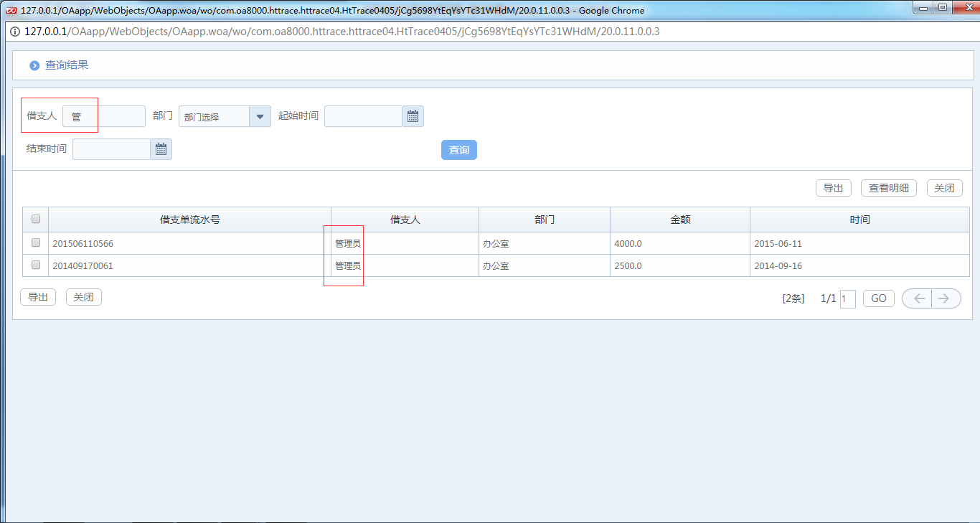Click the top-right 关闭 button
Screen dimensions: 980x523
944,188
